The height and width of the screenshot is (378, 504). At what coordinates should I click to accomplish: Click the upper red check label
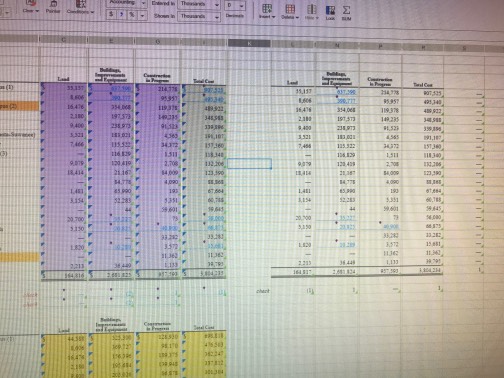[x=30, y=295]
